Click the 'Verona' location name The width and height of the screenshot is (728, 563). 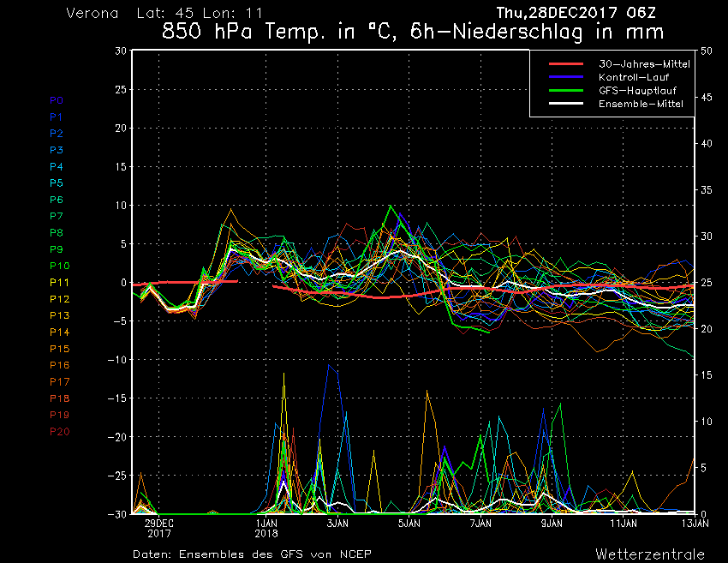(x=92, y=13)
